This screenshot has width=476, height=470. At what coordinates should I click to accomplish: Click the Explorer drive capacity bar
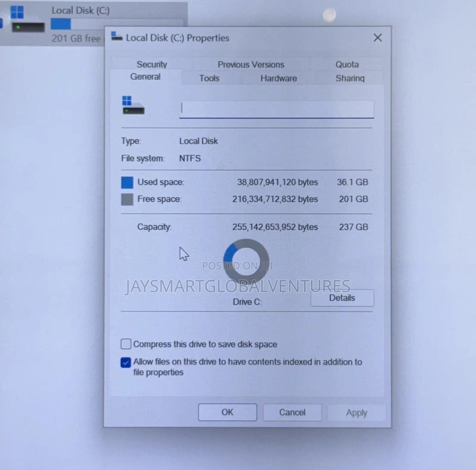pos(117,24)
